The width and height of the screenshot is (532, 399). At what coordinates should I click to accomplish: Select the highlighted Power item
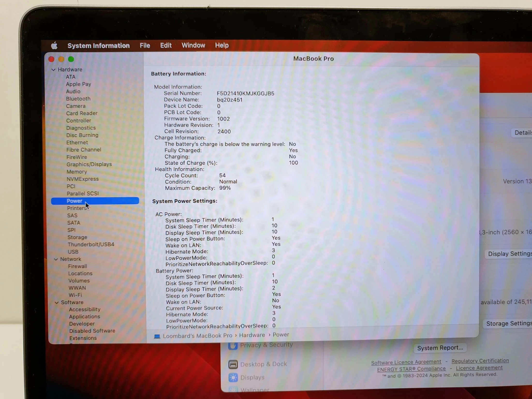[x=95, y=201]
